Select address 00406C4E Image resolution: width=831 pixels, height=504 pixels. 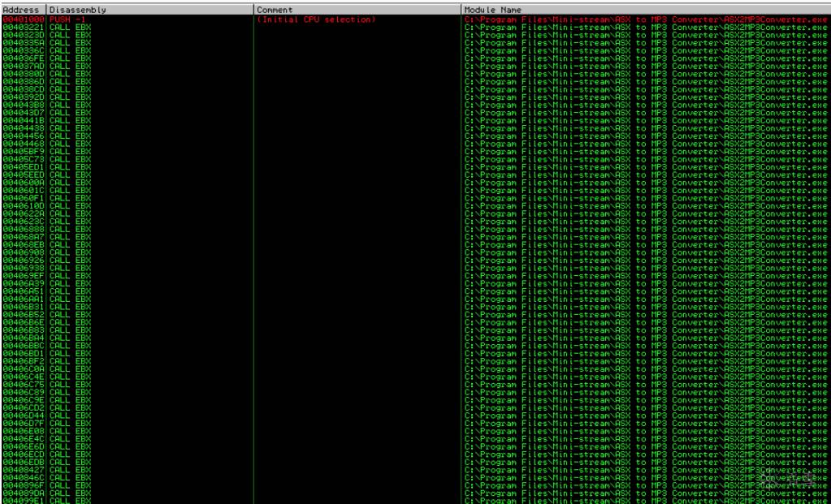(24, 377)
